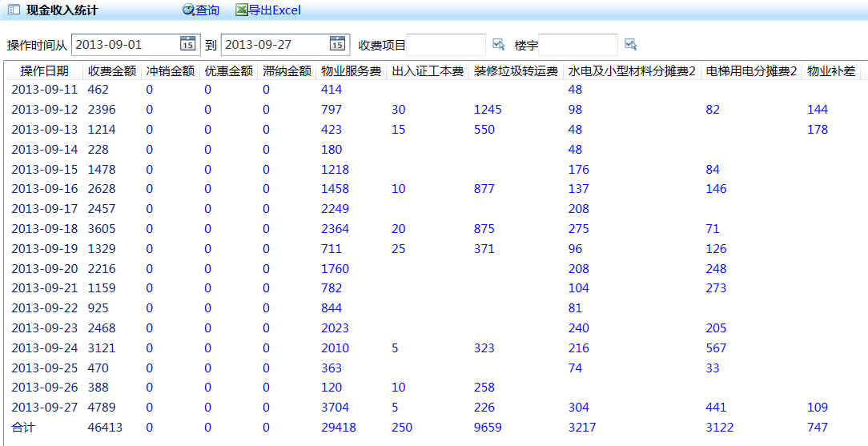Open the 物业服务费 total link 29418

(x=338, y=427)
